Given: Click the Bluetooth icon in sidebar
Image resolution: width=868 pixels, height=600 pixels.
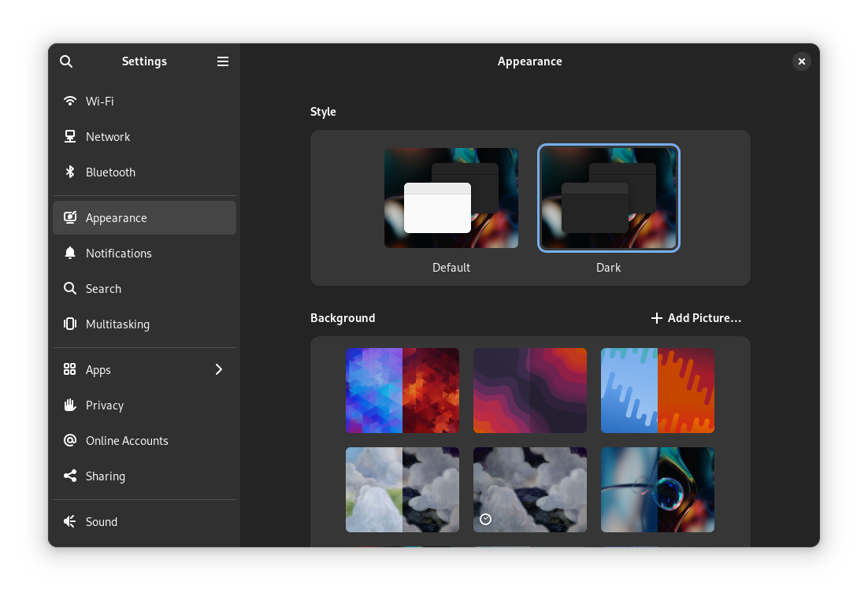Looking at the screenshot, I should 70,172.
